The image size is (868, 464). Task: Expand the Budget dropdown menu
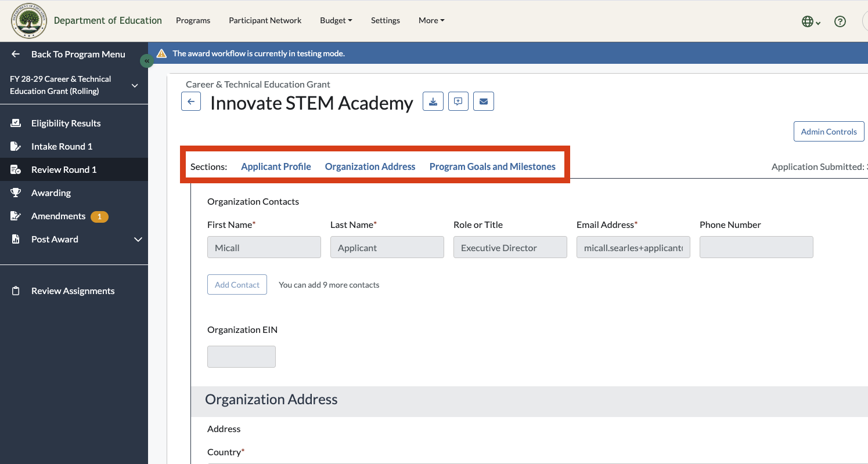point(336,20)
